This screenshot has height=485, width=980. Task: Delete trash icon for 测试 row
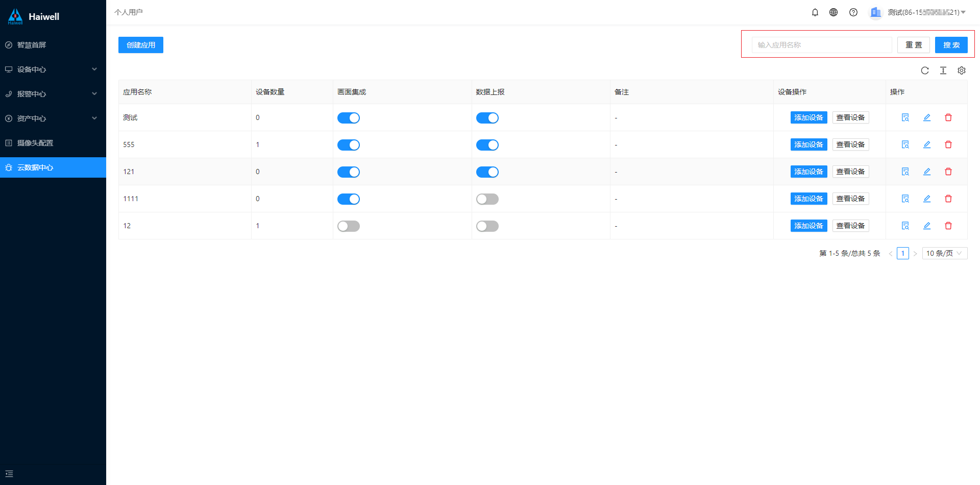[x=948, y=117]
